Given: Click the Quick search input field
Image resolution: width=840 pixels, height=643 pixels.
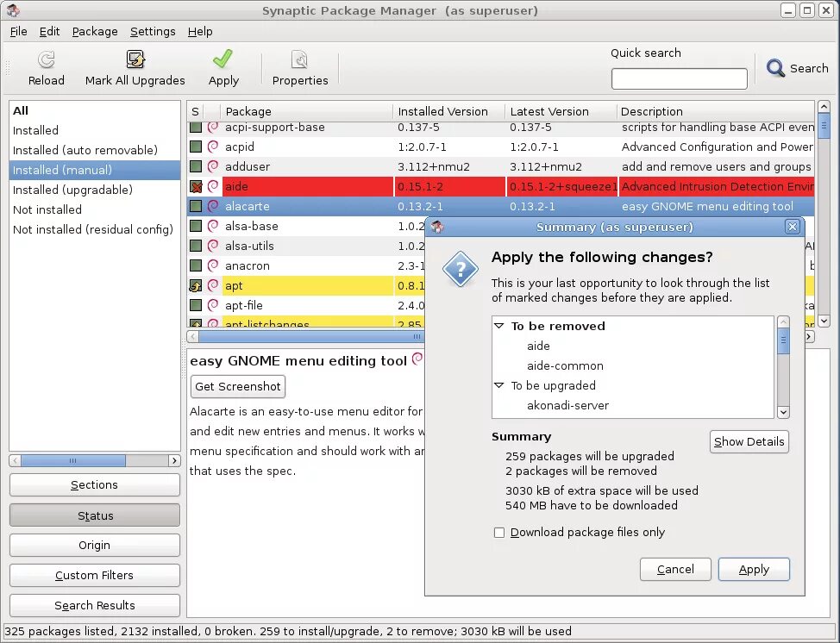Looking at the screenshot, I should coord(679,78).
